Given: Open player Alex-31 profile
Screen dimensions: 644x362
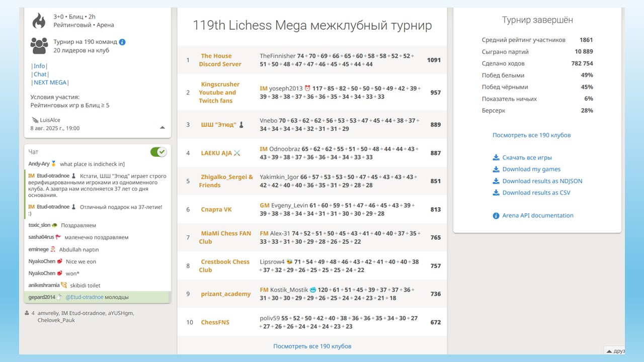Looking at the screenshot, I should 280,233.
